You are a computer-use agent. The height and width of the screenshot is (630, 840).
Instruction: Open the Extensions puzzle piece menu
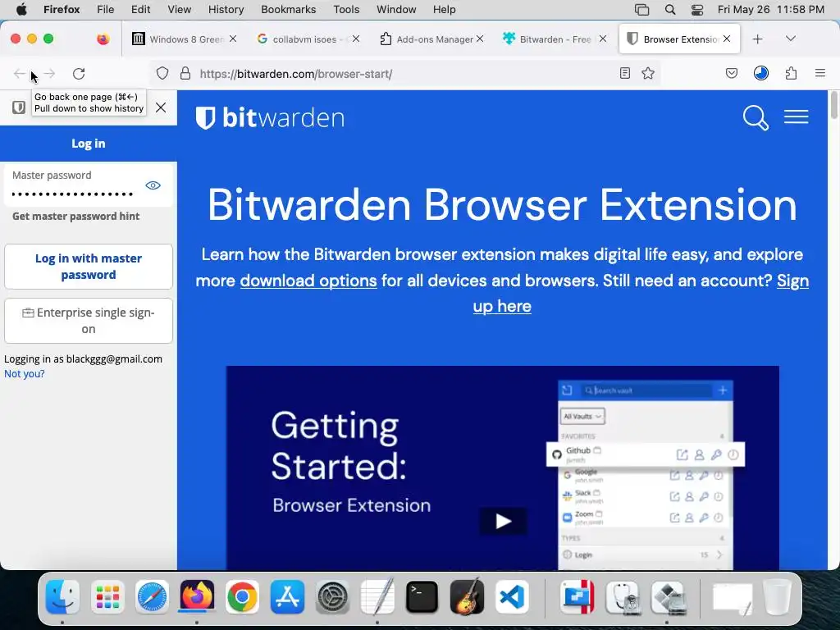[791, 73]
